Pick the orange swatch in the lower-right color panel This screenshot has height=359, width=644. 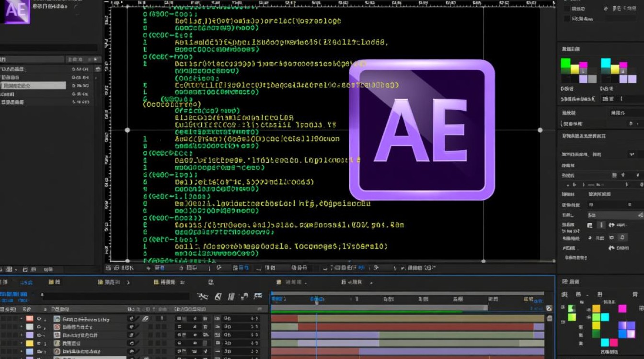point(596,309)
